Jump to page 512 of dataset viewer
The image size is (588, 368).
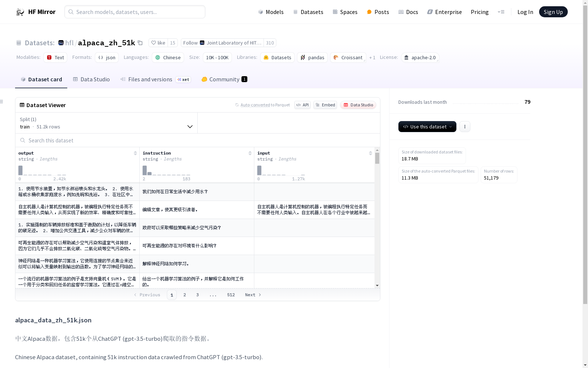[231, 295]
